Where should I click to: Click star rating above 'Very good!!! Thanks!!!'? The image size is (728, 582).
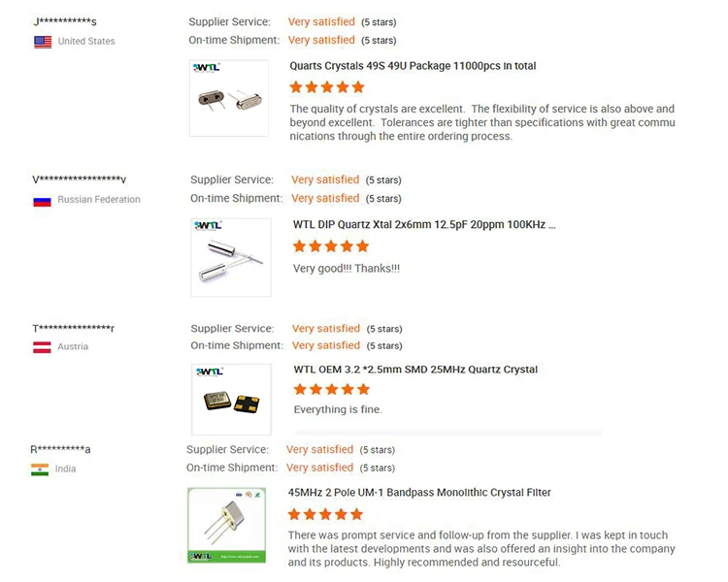click(x=331, y=246)
